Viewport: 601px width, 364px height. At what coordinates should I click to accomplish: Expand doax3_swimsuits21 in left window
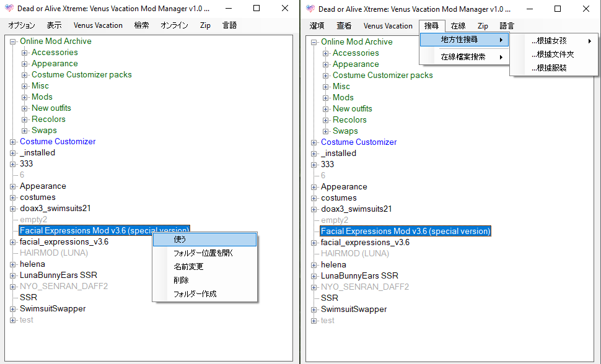point(12,209)
